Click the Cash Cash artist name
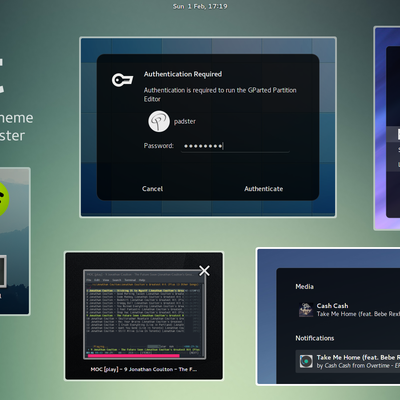The height and width of the screenshot is (400, 400). tap(332, 306)
